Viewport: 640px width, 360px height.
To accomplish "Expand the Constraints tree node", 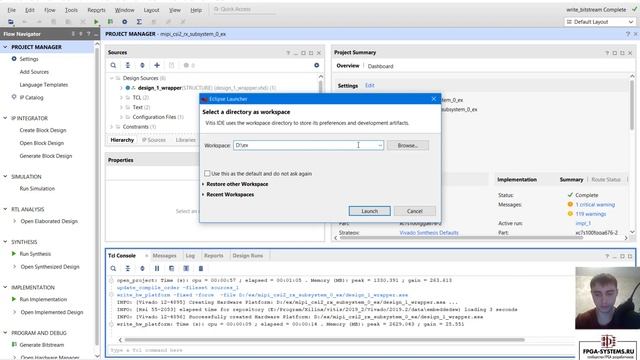I will tap(111, 127).
